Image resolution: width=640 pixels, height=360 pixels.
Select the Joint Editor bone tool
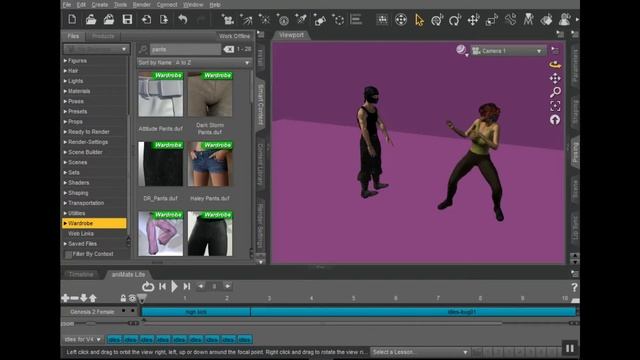(510, 20)
